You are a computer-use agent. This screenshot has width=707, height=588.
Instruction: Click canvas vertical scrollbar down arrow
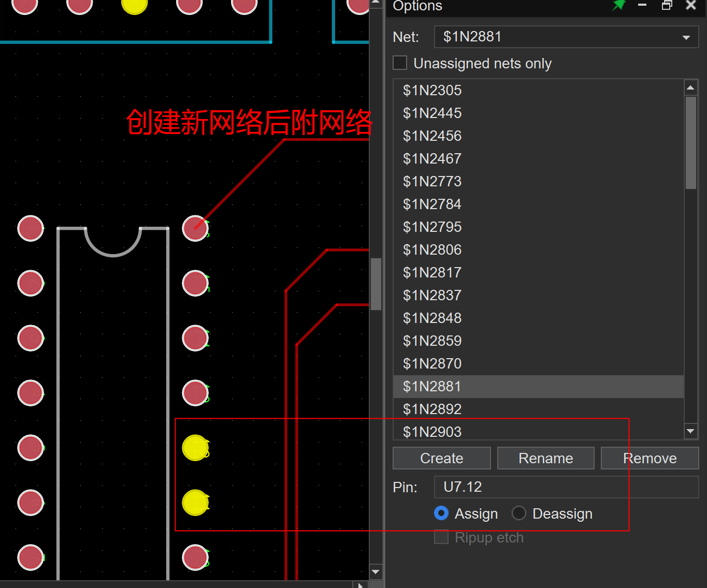[x=376, y=572]
